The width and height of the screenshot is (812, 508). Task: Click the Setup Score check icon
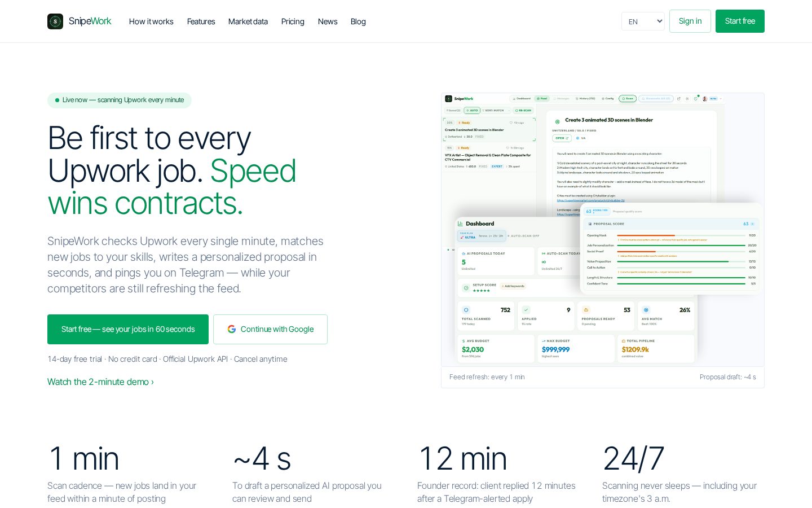click(x=466, y=288)
